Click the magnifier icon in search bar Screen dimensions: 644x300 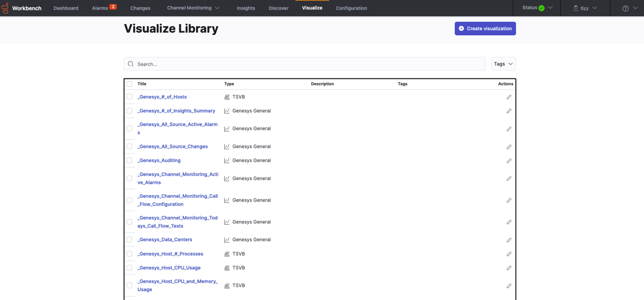pos(130,64)
